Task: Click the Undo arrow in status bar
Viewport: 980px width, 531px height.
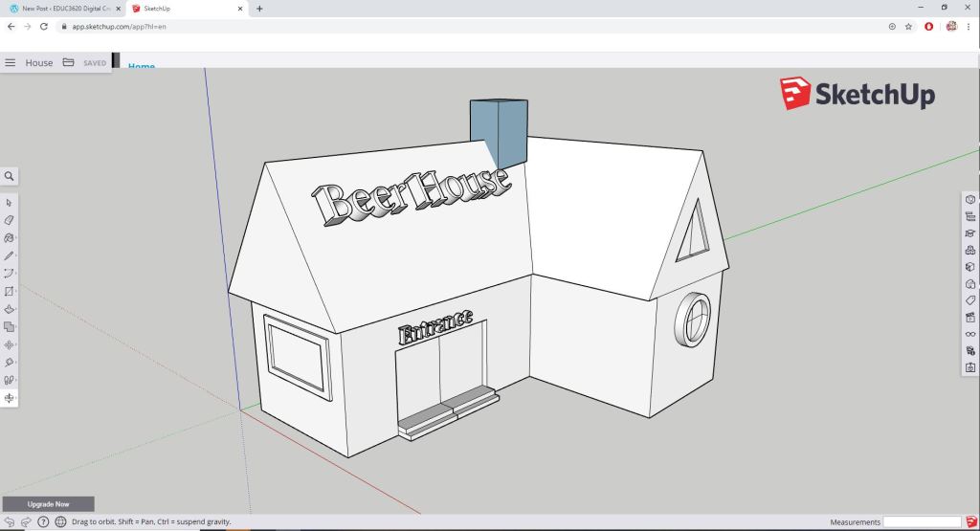Action: coord(9,522)
